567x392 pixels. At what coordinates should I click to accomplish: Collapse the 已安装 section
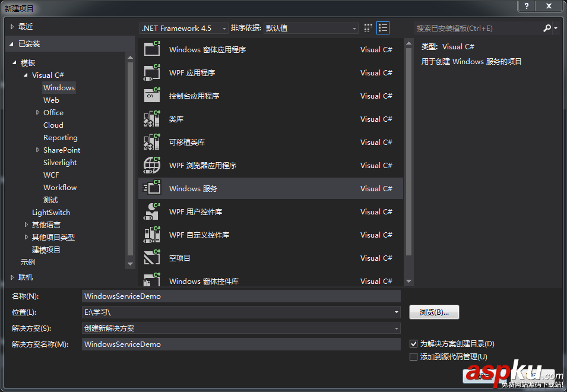tap(11, 44)
